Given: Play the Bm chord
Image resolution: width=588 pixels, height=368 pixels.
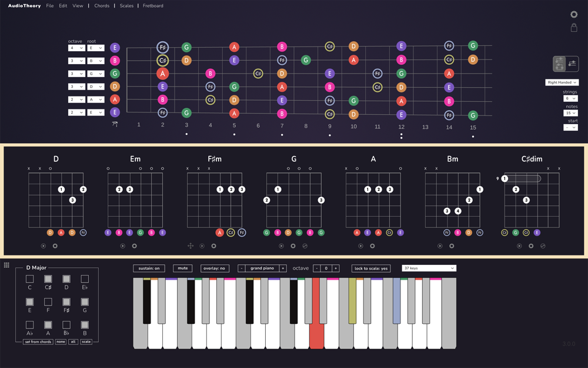Looking at the screenshot, I should (x=440, y=246).
